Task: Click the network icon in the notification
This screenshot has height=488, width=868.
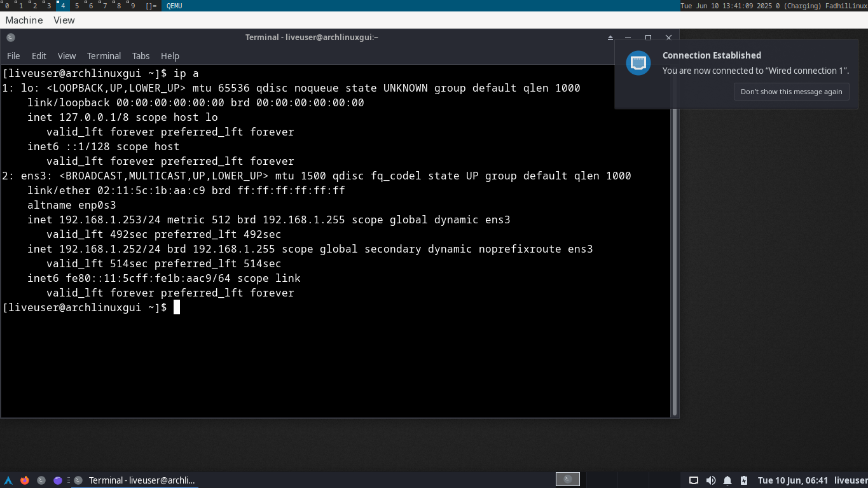Action: pos(638,63)
